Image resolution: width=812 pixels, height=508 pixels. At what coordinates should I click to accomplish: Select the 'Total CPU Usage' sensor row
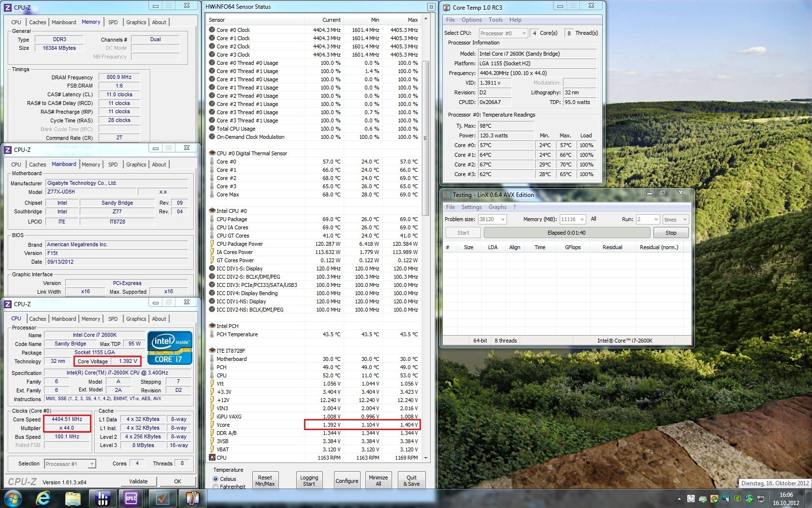click(314, 129)
